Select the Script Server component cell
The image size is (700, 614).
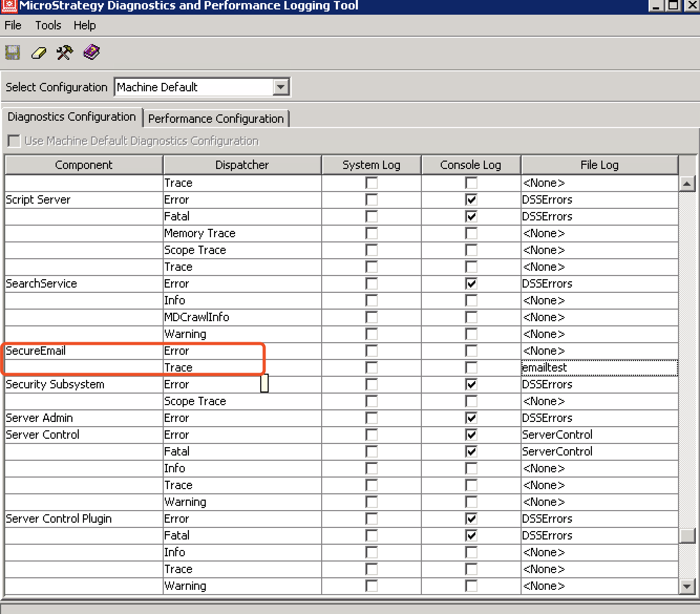pyautogui.click(x=84, y=199)
